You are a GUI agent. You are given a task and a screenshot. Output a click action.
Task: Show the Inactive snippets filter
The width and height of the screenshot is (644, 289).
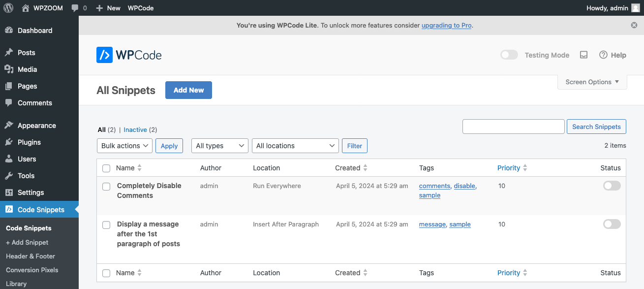click(x=135, y=130)
